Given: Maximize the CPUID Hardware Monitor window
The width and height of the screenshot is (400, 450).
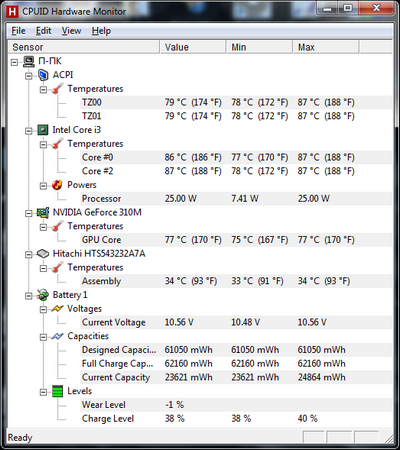Looking at the screenshot, I should coord(347,9).
